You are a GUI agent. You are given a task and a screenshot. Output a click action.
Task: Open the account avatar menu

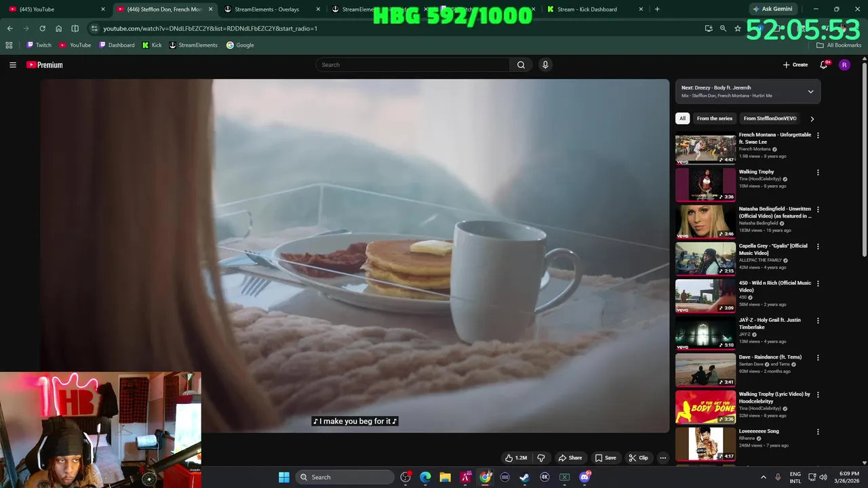coord(844,65)
